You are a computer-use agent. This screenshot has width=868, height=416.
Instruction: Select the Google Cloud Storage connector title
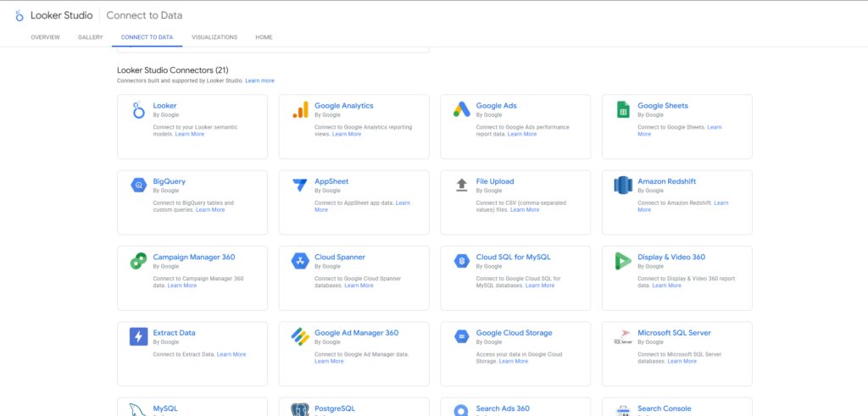coord(514,333)
